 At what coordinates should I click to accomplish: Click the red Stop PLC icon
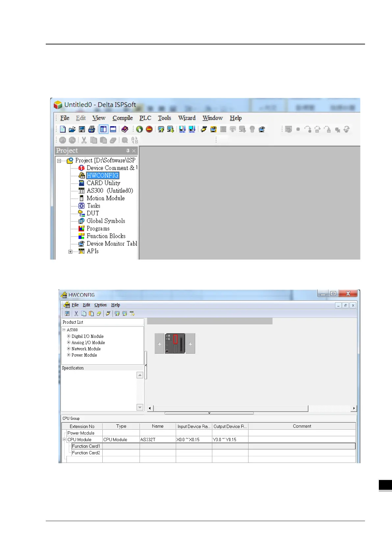tap(149, 129)
